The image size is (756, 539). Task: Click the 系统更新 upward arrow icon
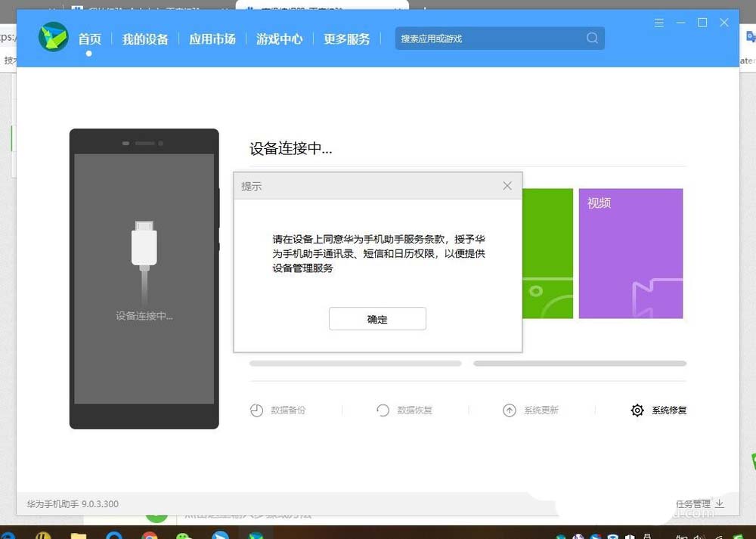[x=510, y=410]
